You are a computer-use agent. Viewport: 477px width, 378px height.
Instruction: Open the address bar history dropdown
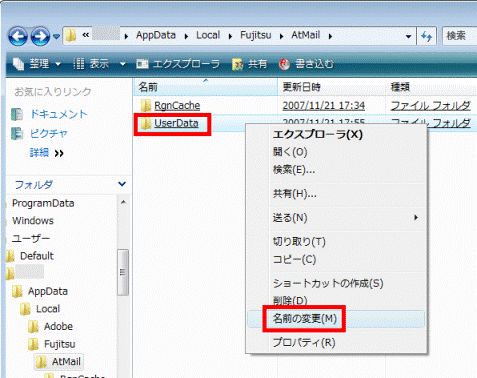pos(408,36)
